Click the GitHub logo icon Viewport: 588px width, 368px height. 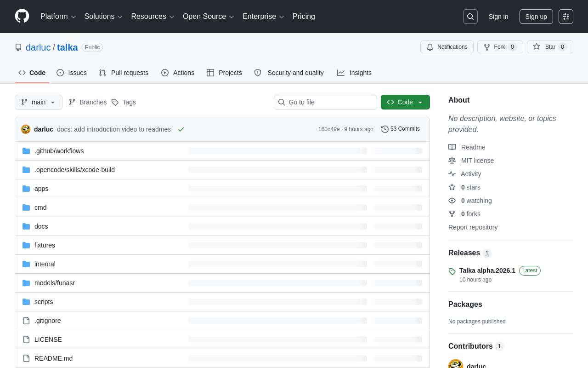pos(22,16)
